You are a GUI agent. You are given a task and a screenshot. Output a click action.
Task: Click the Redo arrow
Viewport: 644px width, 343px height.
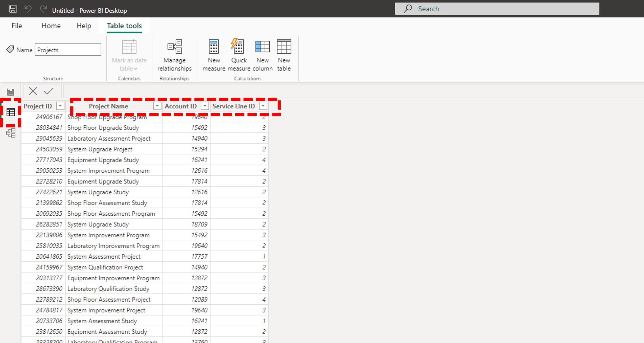[x=43, y=9]
